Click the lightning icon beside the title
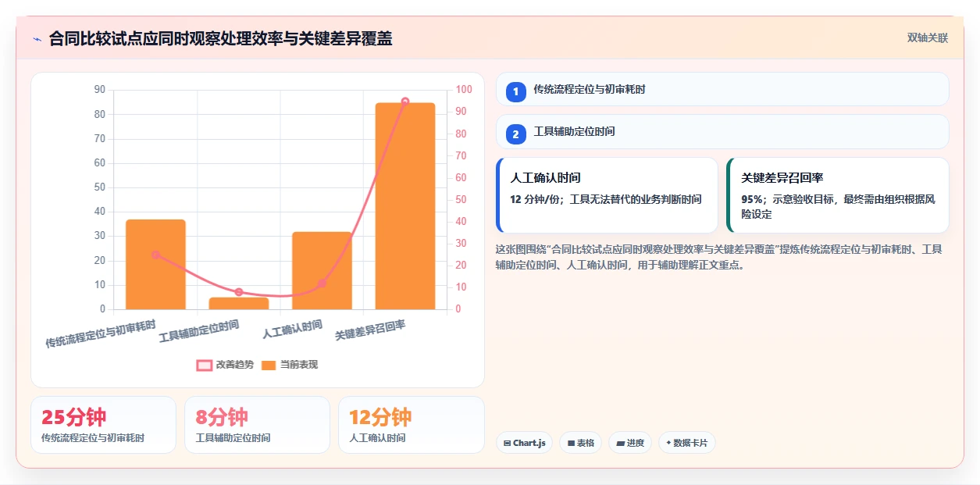This screenshot has width=980, height=485. (37, 39)
